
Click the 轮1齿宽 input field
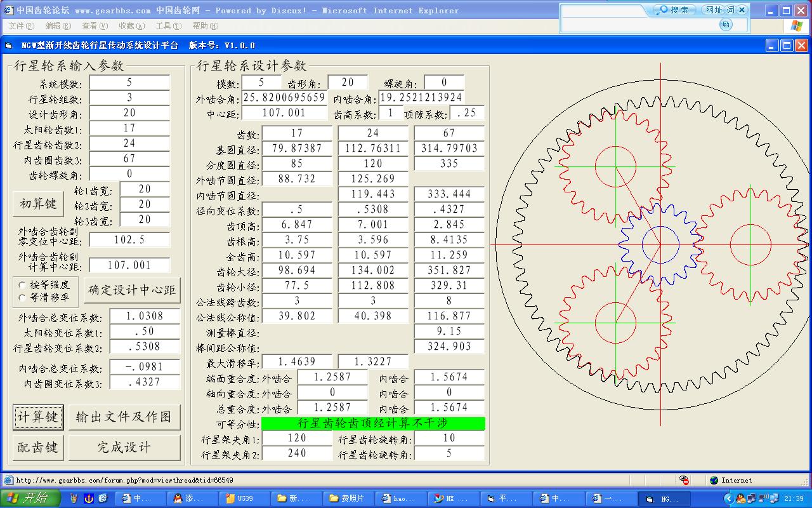(x=145, y=189)
